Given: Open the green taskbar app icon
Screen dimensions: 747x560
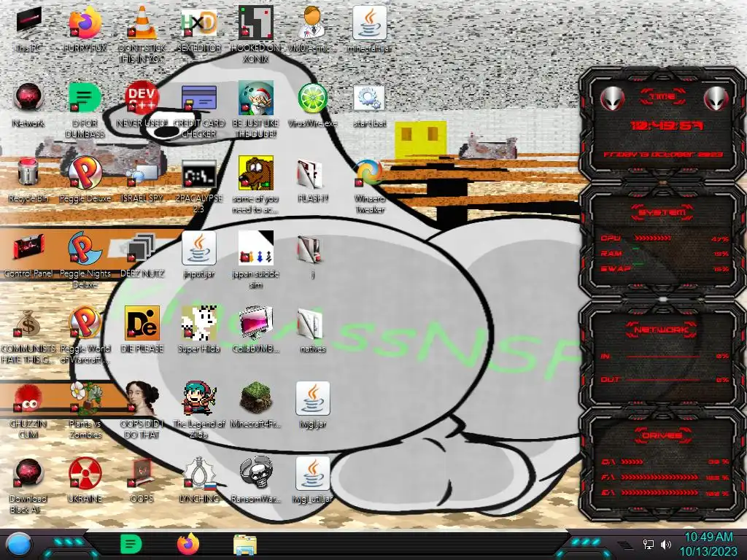Looking at the screenshot, I should (131, 544).
